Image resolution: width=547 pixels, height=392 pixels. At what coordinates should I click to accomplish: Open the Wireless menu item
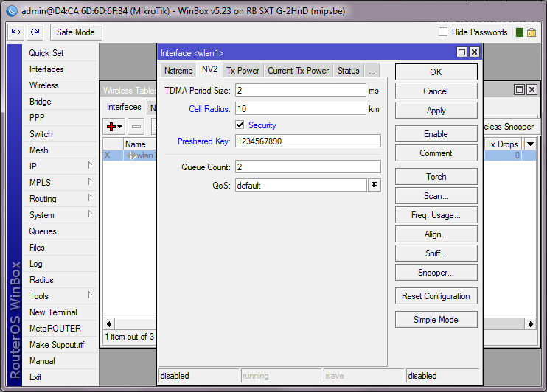coord(44,85)
